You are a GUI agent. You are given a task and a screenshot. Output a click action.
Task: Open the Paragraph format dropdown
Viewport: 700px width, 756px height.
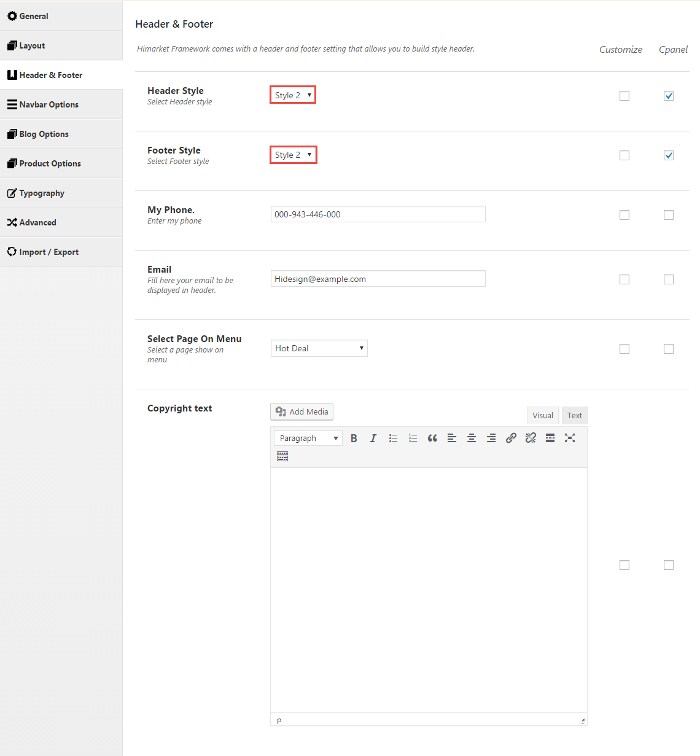[308, 438]
